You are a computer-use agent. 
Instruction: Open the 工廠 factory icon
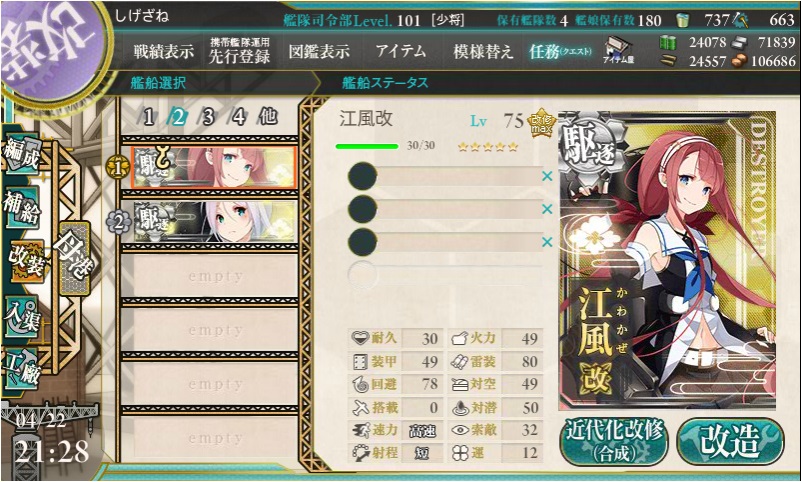pyautogui.click(x=21, y=366)
